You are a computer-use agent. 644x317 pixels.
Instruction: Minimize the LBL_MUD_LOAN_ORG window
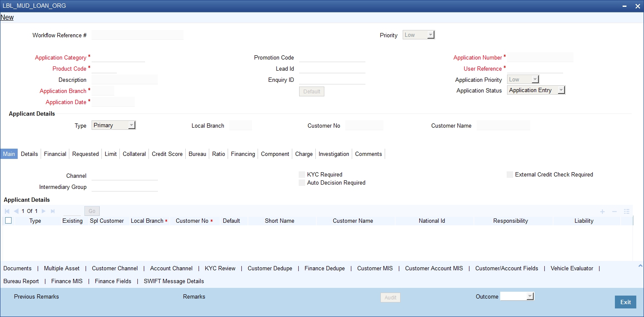click(625, 6)
